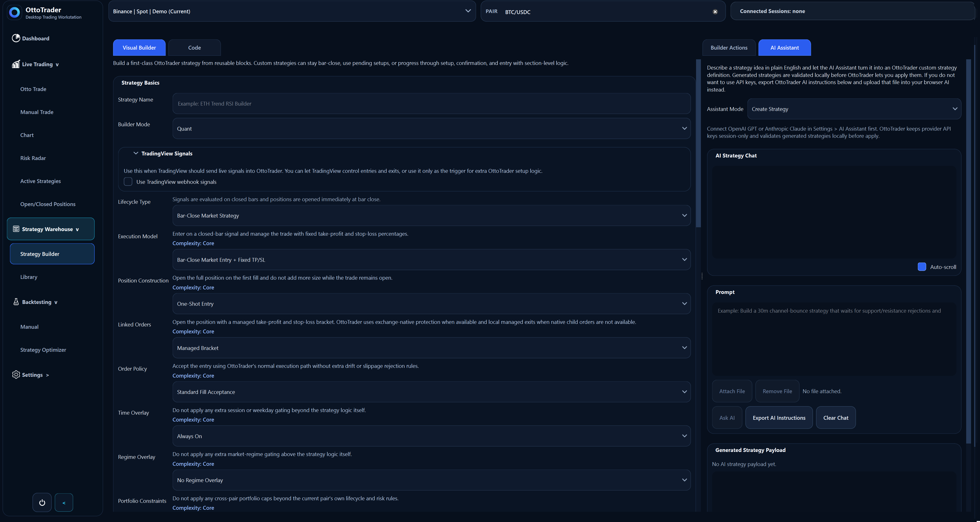Click the AI Assistant panel scrollbar
Screen dimensions: 980x522
968,251
